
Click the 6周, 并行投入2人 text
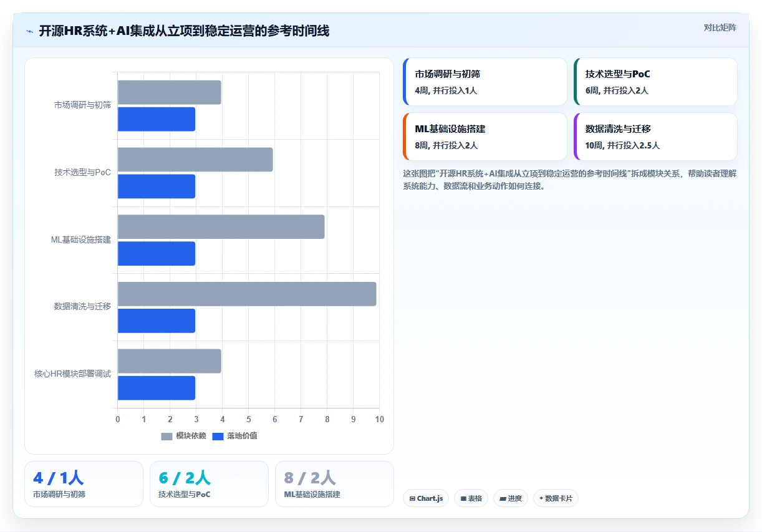(x=617, y=90)
